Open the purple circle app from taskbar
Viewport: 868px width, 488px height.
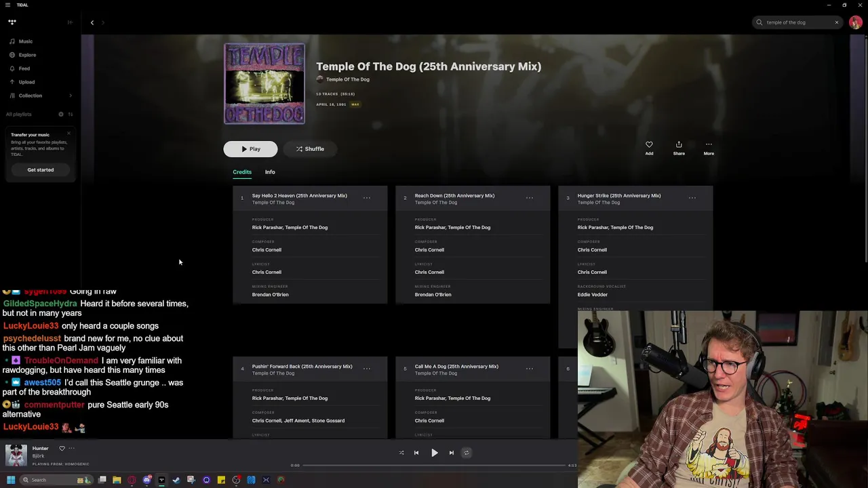click(x=206, y=480)
